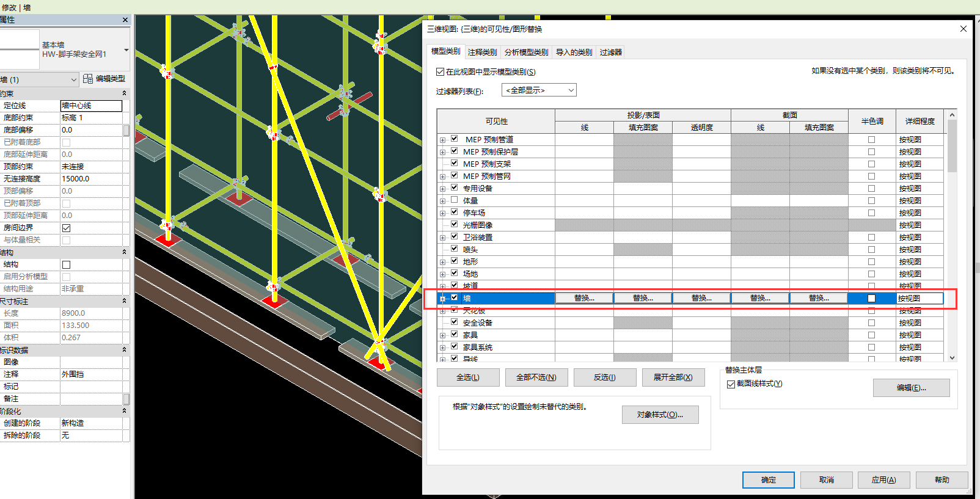Toggle 在此视图中显示模型类别 checkbox
This screenshot has height=499, width=980.
(x=440, y=72)
